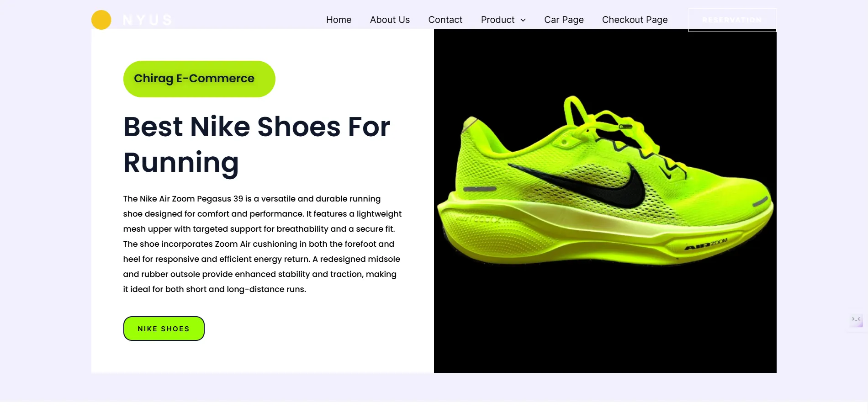Expand the Product dropdown chevron
The image size is (868, 414).
523,20
